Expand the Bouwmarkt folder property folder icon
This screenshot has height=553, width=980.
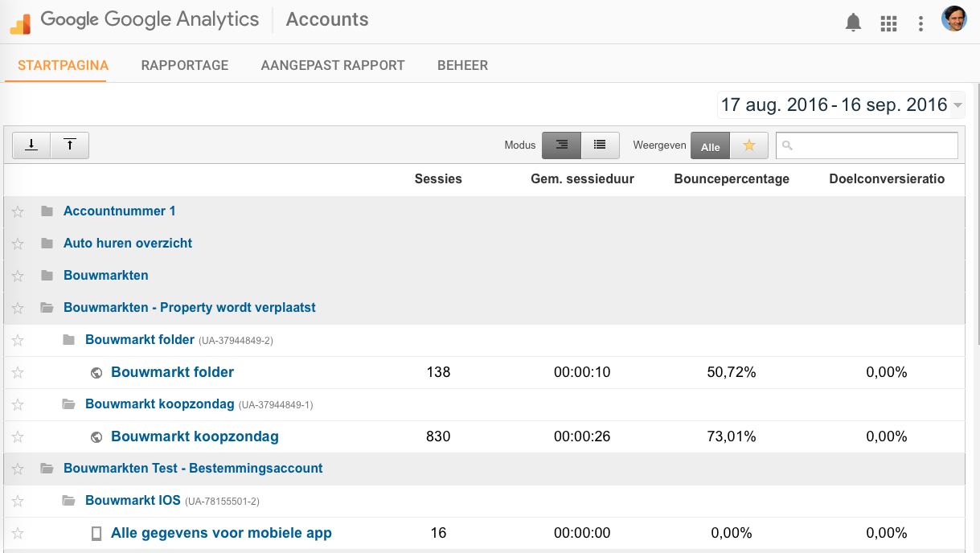(x=68, y=339)
